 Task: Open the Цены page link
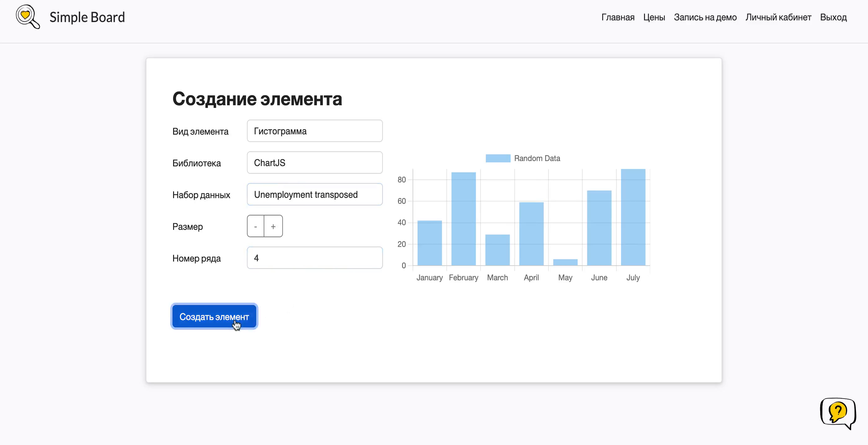(654, 17)
